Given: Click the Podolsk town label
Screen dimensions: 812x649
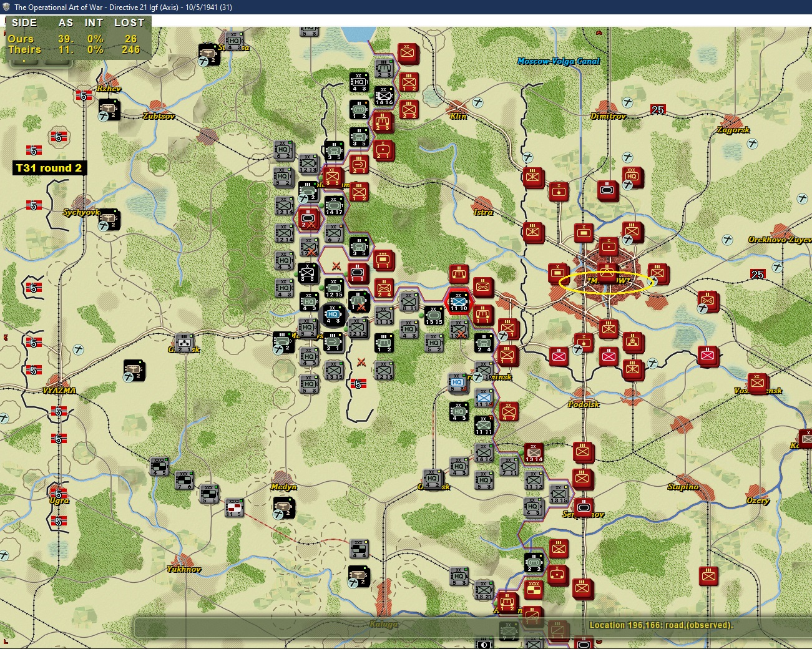Looking at the screenshot, I should pos(584,404).
